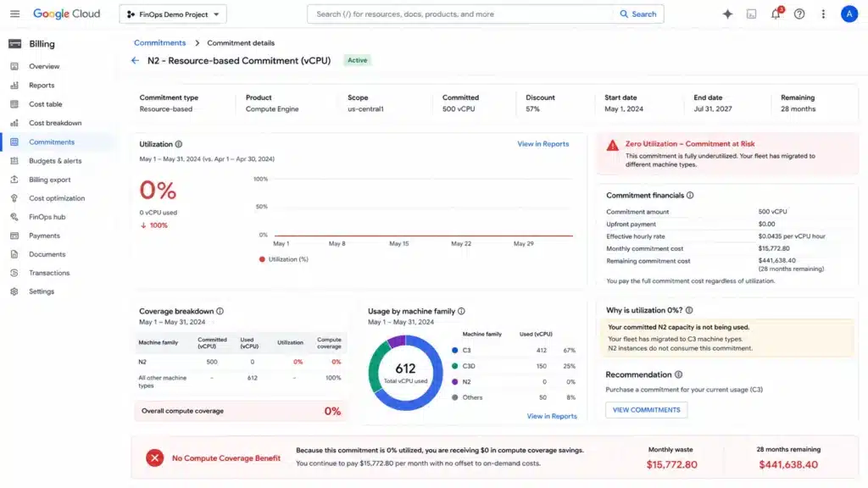Click the Google Cloud logo
Viewport: 868px width, 488px height.
[x=66, y=14]
